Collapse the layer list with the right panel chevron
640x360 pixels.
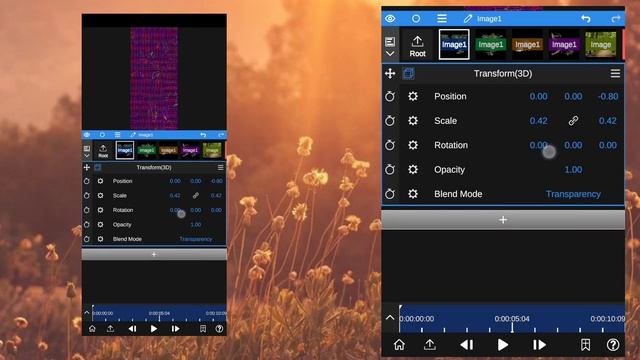click(390, 53)
